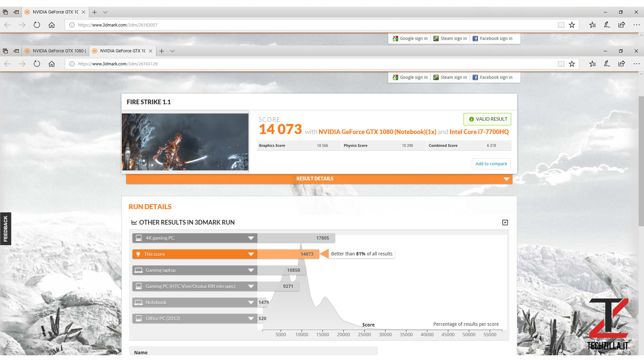644x362 pixels.
Task: Click Share icon in the back window
Action: coord(622,25)
